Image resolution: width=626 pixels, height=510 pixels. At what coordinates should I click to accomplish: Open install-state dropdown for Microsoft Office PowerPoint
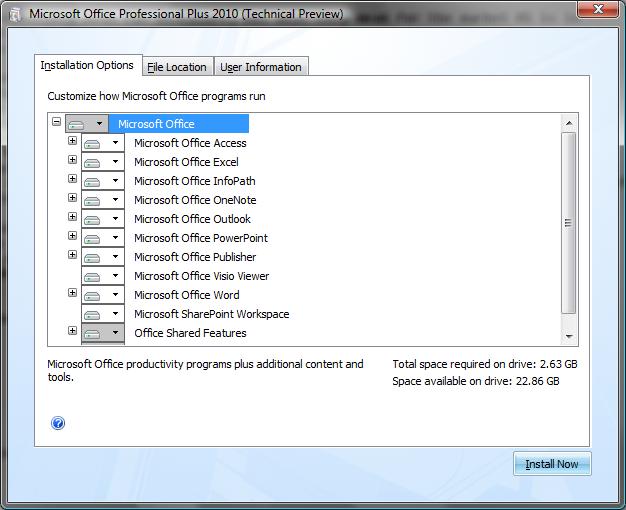point(103,238)
